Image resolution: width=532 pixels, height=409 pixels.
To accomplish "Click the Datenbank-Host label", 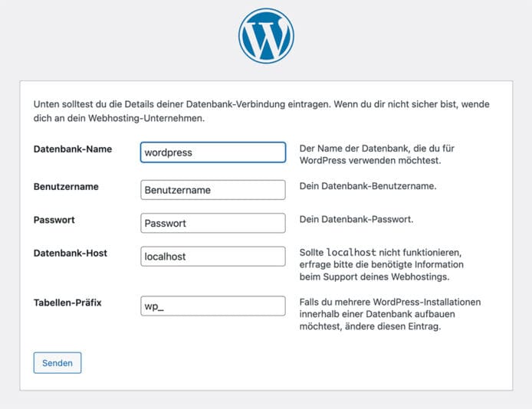I will 71,253.
